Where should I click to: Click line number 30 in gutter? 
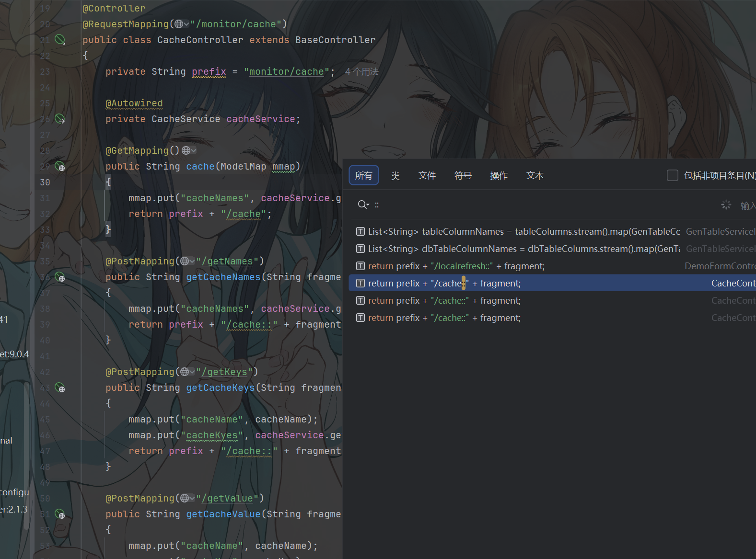tap(45, 182)
